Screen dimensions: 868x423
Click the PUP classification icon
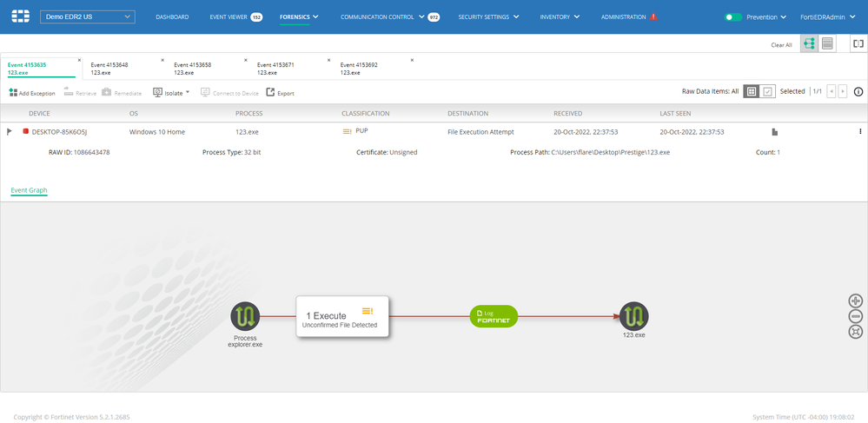[347, 132]
